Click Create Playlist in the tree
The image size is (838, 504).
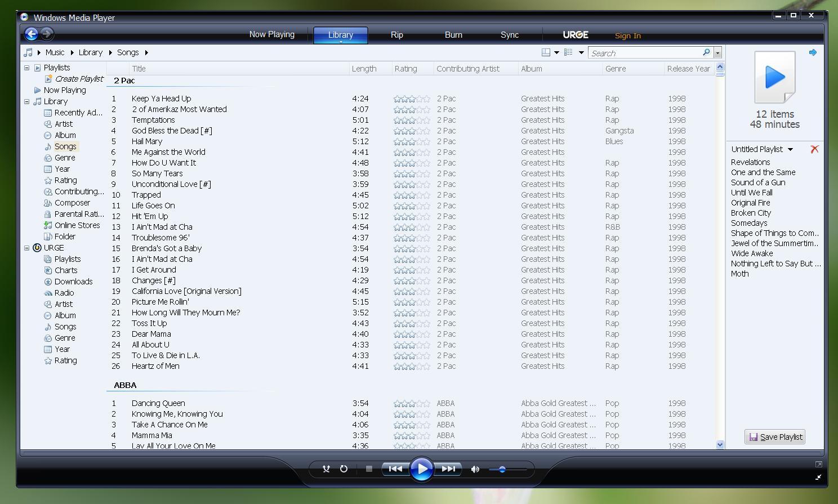click(x=79, y=79)
